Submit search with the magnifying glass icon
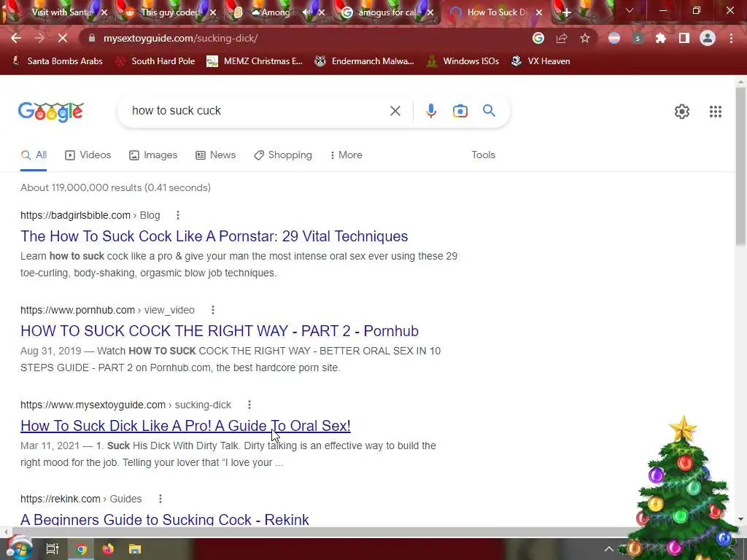Viewport: 747px width, 560px height. pyautogui.click(x=489, y=111)
